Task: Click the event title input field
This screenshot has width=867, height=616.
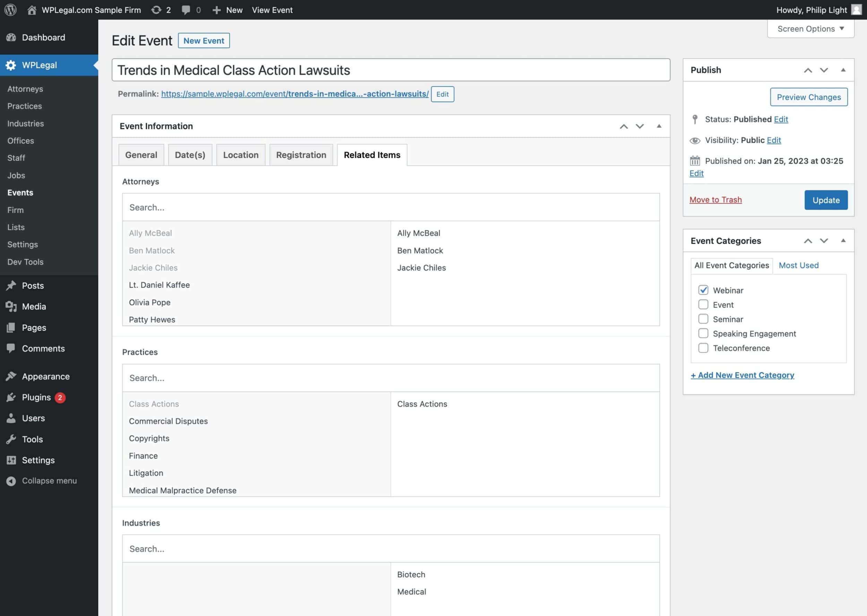Action: point(390,70)
